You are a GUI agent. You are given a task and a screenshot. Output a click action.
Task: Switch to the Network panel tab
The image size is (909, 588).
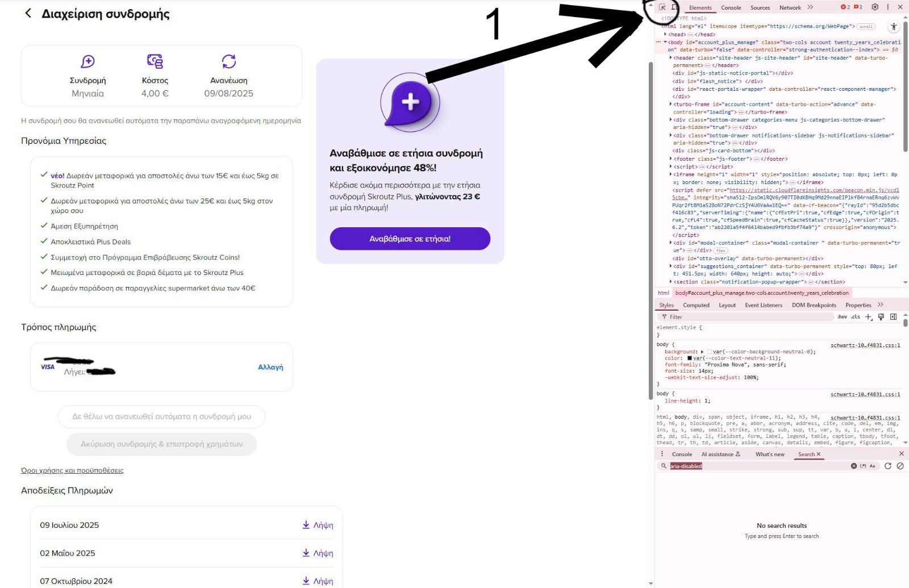(x=790, y=7)
